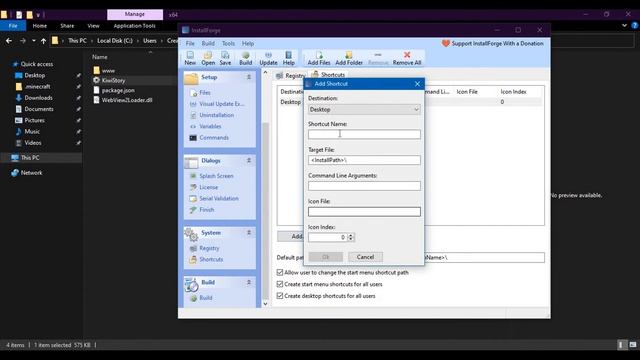This screenshot has height=360, width=640.
Task: Go up one folder in File Explorer
Action: click(x=43, y=41)
